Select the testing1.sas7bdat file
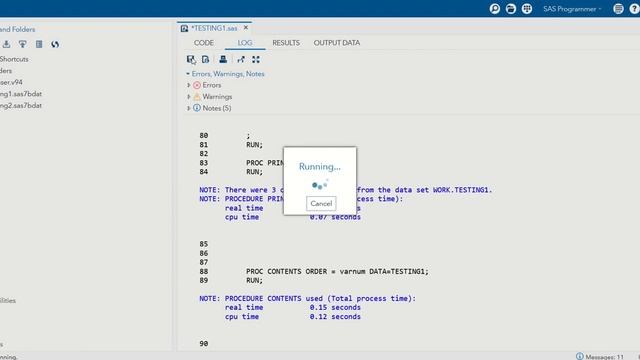Image resolution: width=640 pixels, height=360 pixels. coord(21,94)
